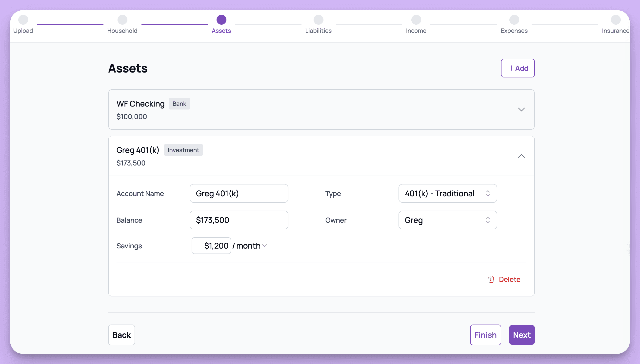Collapse the Greg 401(k) account card
Viewport: 640px width, 364px height.
pyautogui.click(x=521, y=156)
